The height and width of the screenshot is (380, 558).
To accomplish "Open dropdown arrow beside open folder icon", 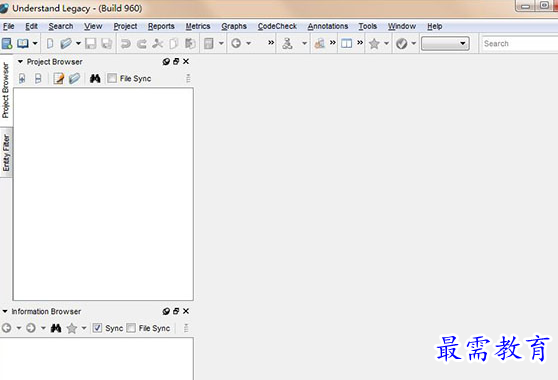I will (x=78, y=43).
